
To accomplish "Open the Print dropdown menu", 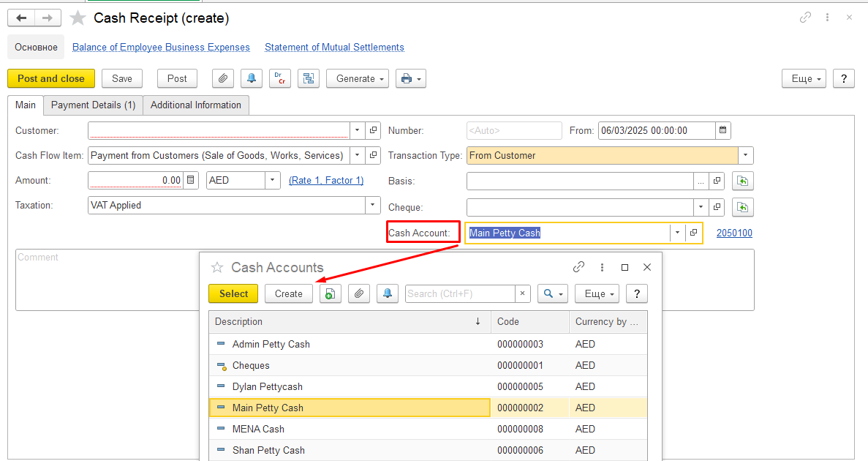I will (410, 79).
